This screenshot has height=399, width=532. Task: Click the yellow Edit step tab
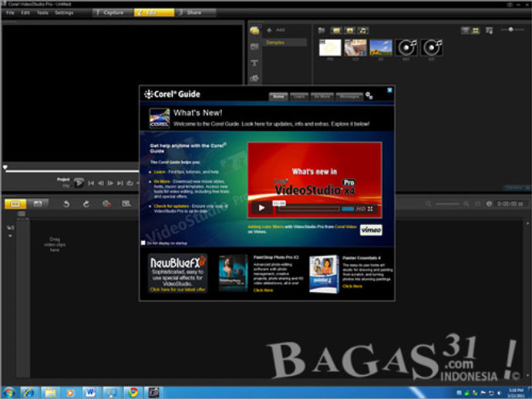pos(154,12)
